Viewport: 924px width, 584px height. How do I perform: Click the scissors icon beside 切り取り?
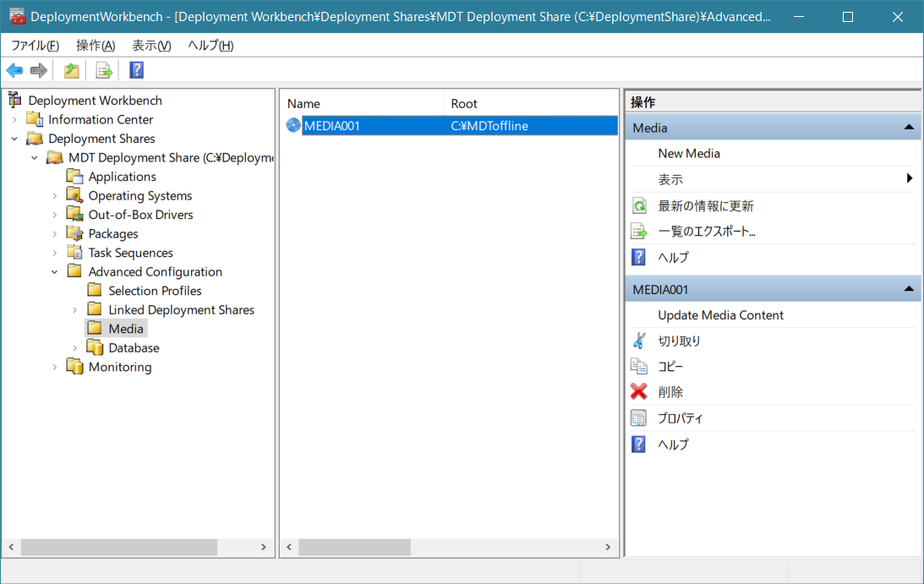639,341
